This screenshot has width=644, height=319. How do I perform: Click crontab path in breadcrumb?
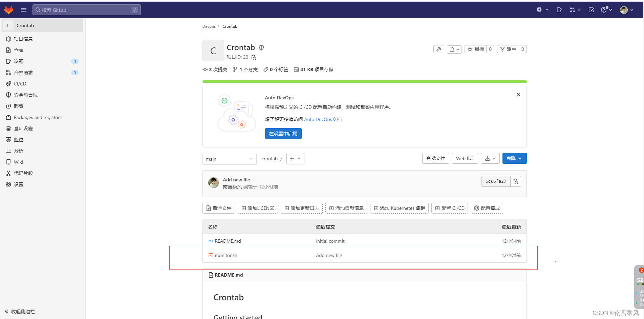point(270,159)
